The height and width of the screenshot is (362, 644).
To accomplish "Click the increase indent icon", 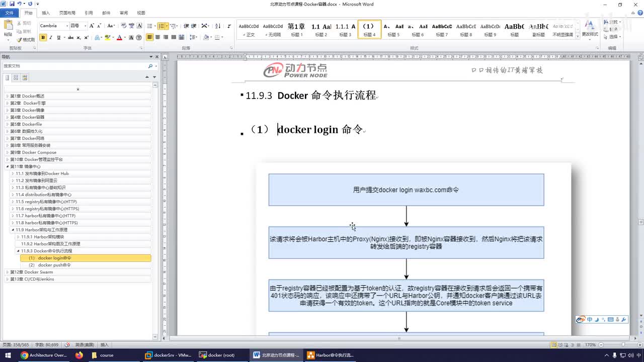I will tap(194, 26).
